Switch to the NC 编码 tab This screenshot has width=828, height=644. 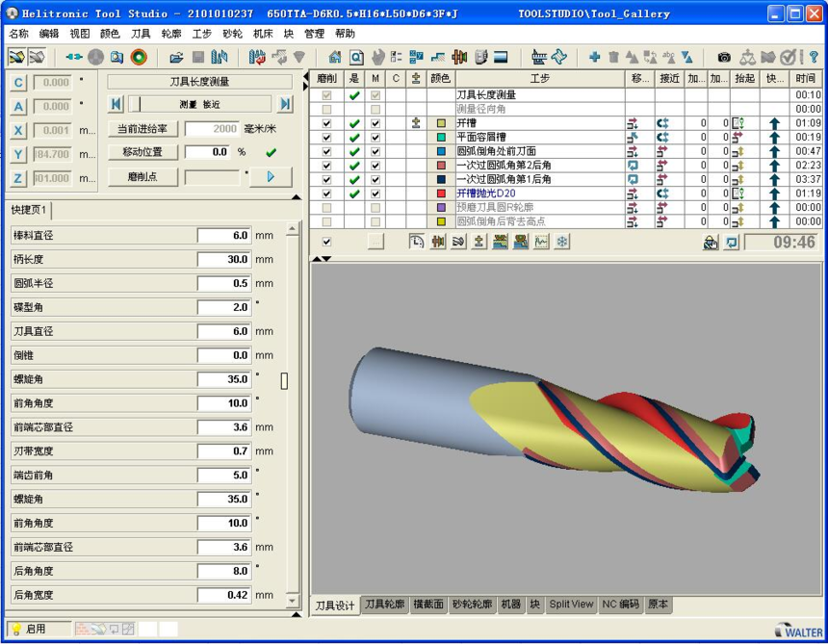(x=621, y=605)
